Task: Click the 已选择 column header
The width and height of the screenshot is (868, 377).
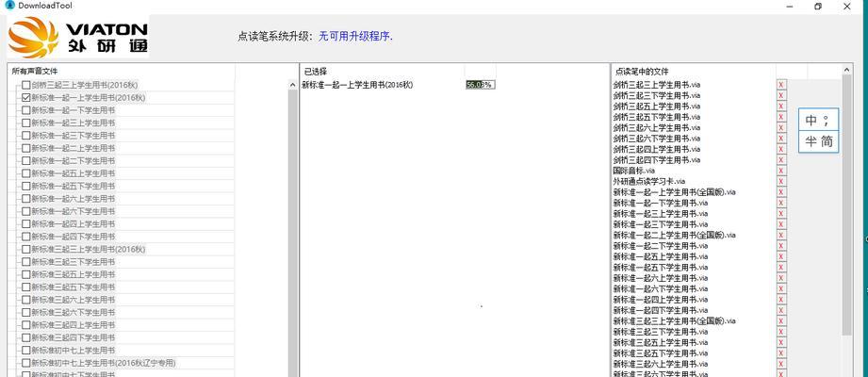Action: point(382,71)
